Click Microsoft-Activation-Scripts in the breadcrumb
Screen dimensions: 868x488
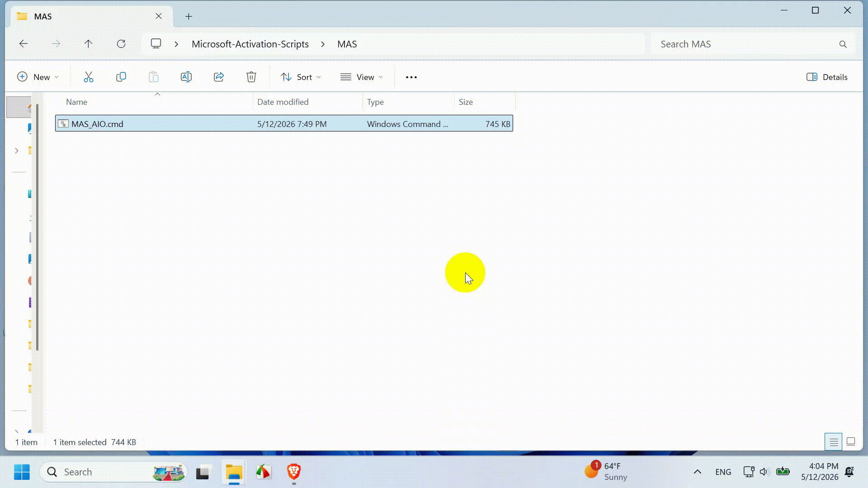click(250, 44)
